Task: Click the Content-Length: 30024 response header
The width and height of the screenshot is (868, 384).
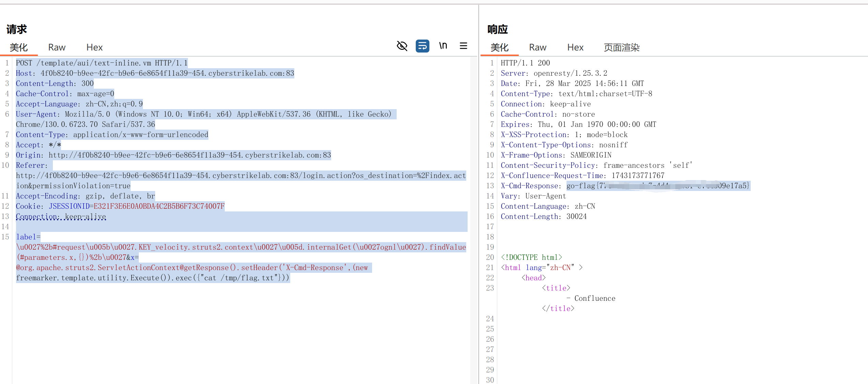Action: click(543, 217)
